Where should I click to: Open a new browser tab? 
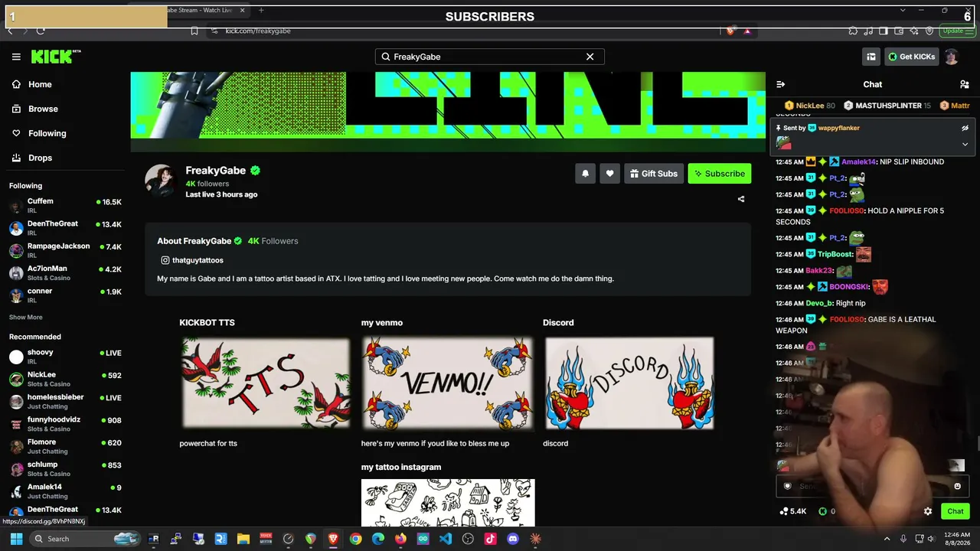coord(261,10)
